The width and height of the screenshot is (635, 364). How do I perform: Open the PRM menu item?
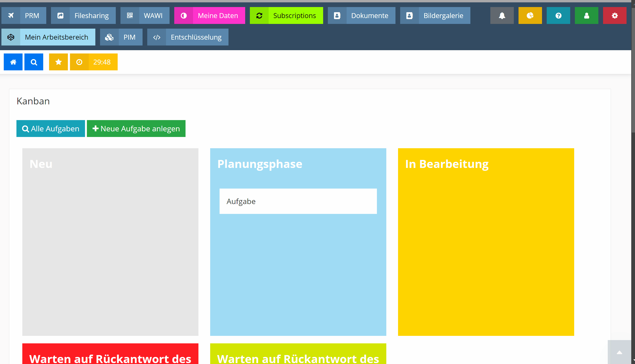tap(24, 15)
